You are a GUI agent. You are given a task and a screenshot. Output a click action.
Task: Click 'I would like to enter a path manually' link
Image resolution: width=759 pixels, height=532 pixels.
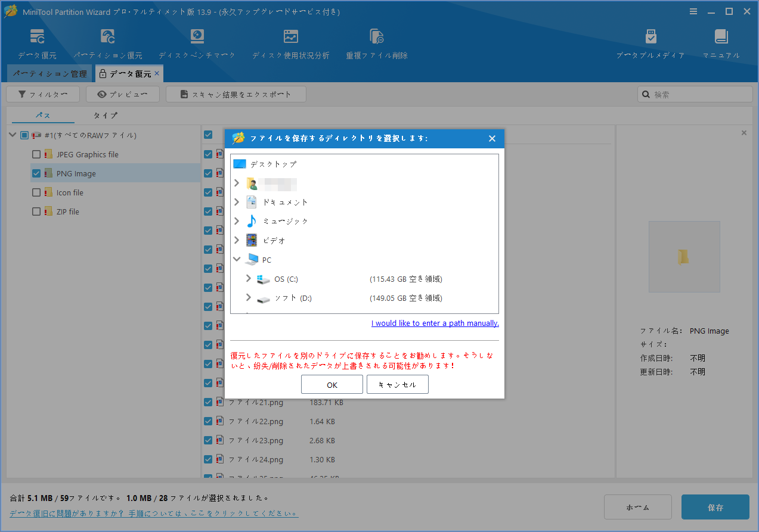(x=435, y=323)
